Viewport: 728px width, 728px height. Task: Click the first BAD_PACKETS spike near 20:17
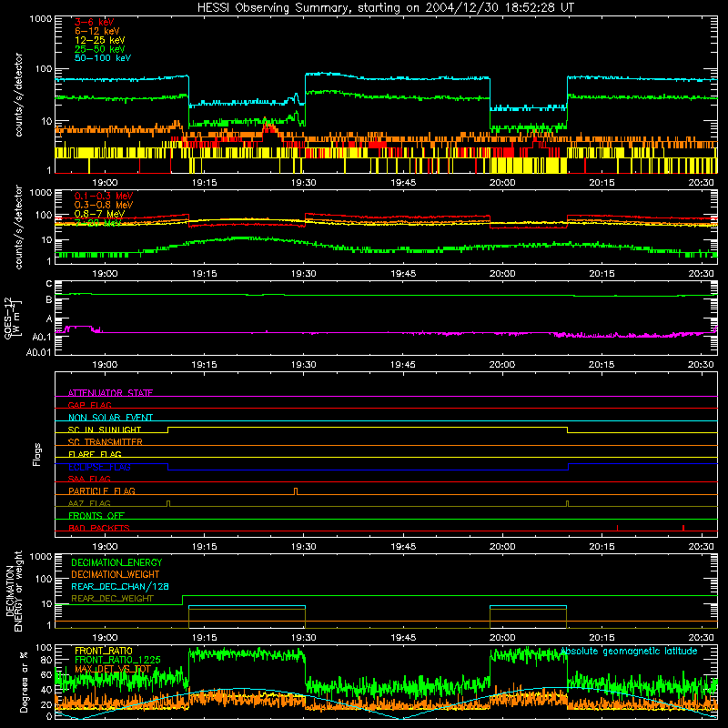pyautogui.click(x=617, y=528)
